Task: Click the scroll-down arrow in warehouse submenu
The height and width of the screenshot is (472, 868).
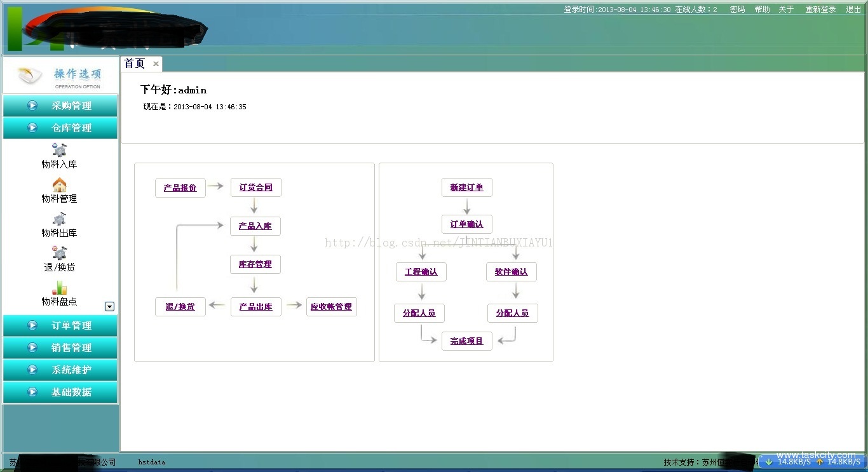Action: point(109,307)
